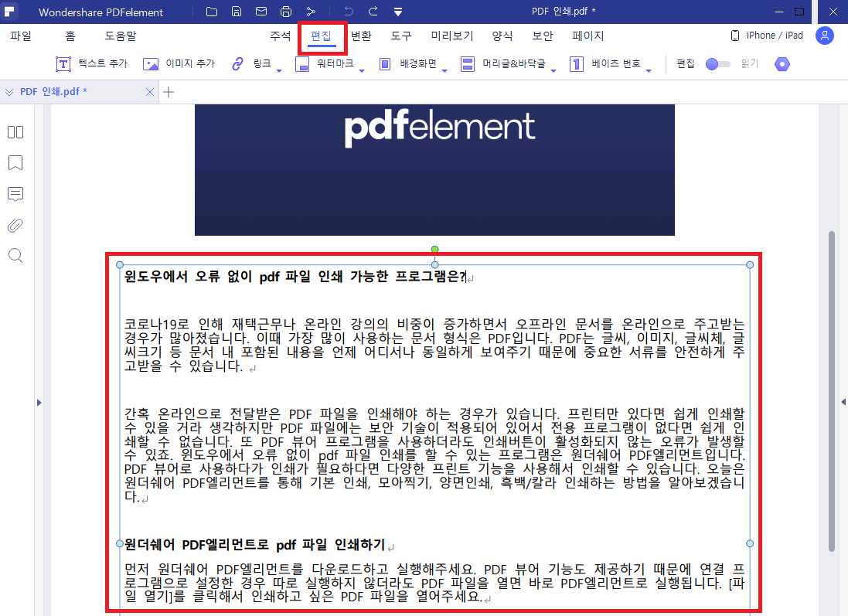This screenshot has width=848, height=616.
Task: Toggle the 편집/읽기 mode switch
Action: 717,64
